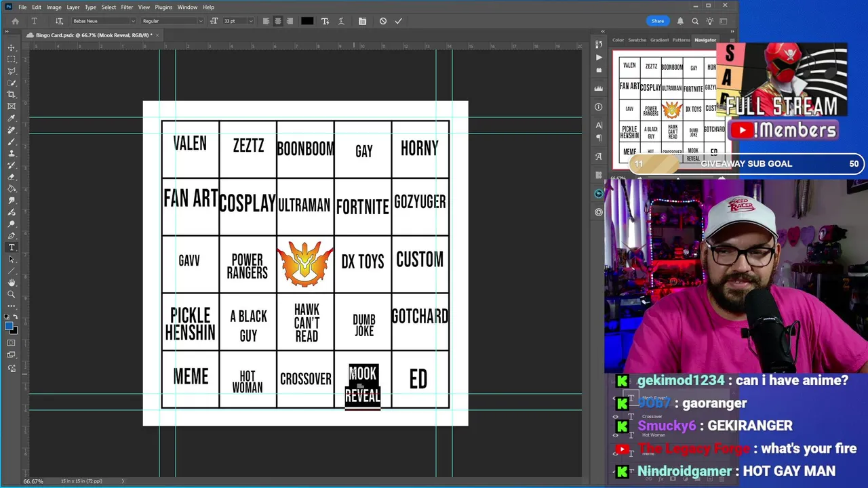Select the Hand tool

tap(12, 283)
